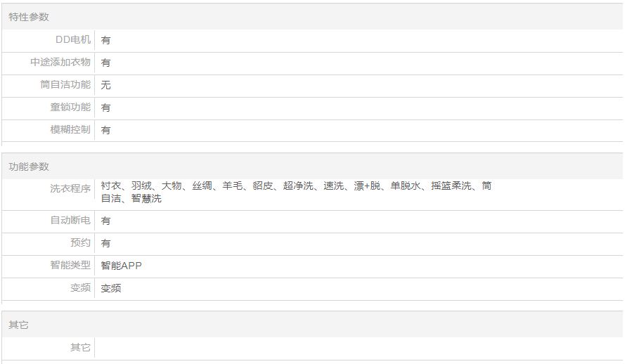Image resolution: width=625 pixels, height=364 pixels.
Task: Select the 筒自洁功能 label
Action: (65, 85)
